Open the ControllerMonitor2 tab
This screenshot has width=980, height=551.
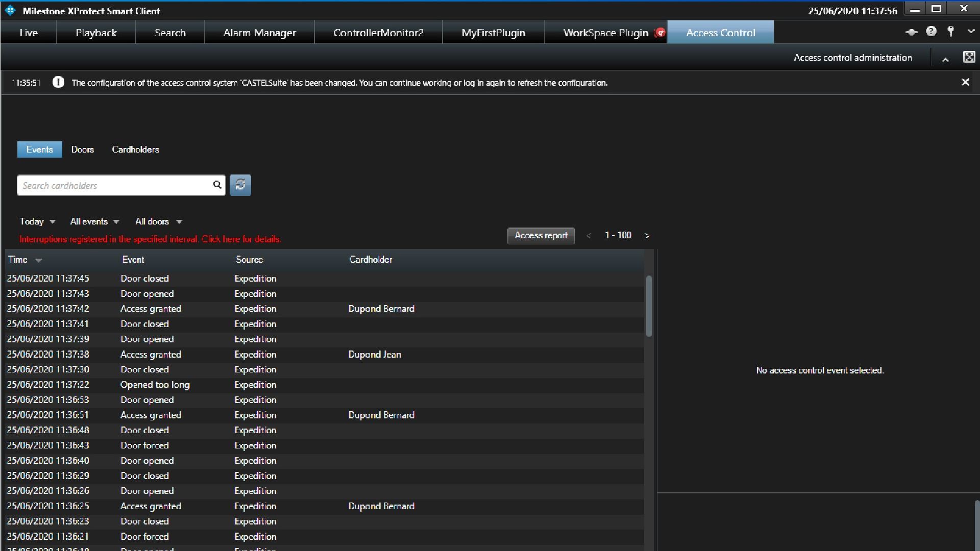(x=378, y=33)
